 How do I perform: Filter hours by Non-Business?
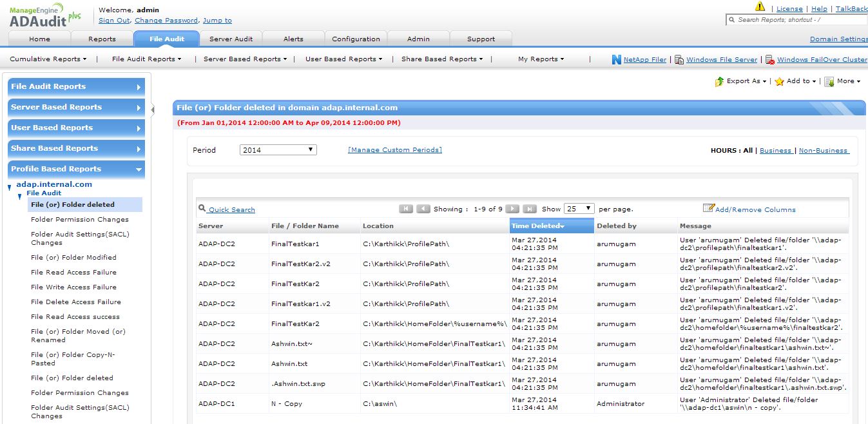[x=824, y=150]
